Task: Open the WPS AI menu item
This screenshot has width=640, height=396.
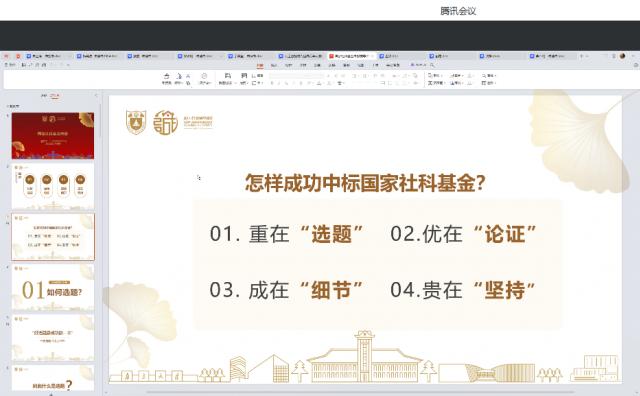Action: point(418,65)
